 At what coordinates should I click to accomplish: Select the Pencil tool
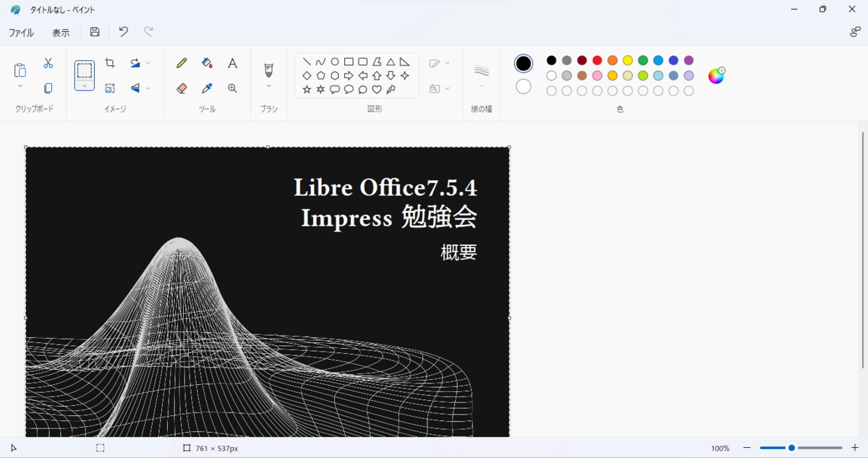(x=182, y=63)
